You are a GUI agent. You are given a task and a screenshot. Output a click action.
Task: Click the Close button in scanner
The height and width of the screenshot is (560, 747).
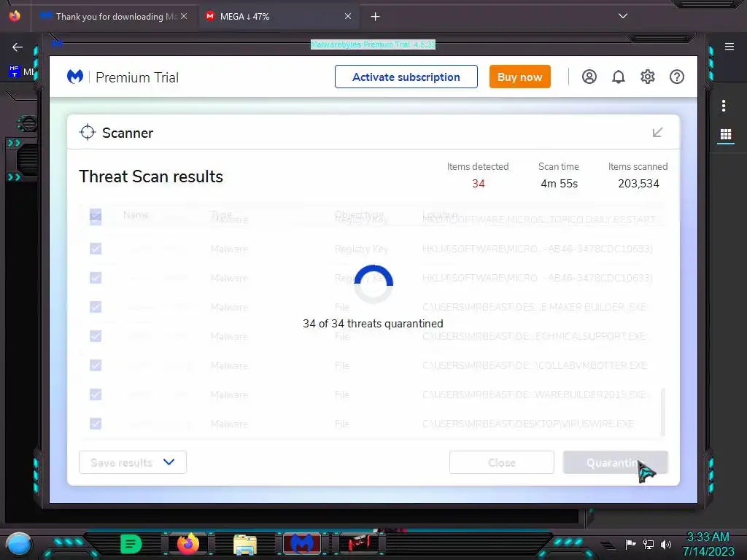click(x=502, y=462)
